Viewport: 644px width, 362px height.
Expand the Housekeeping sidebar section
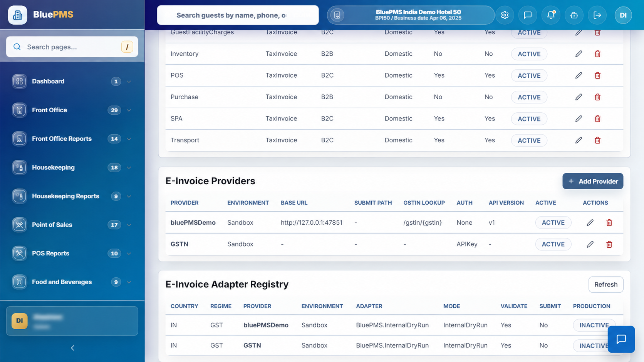tap(72, 167)
